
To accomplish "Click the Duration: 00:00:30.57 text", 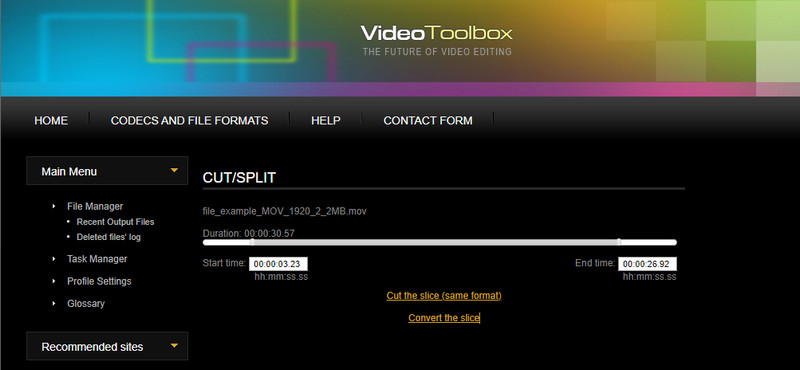I will point(248,234).
